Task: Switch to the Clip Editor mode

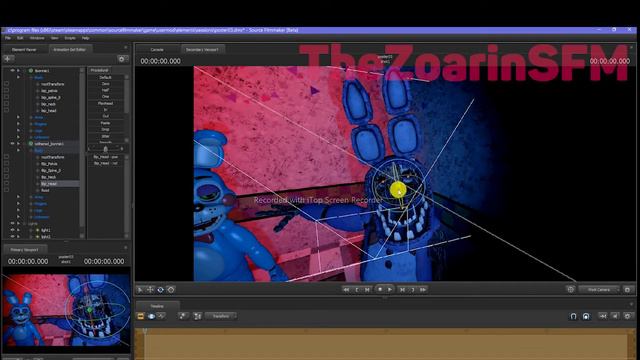Action: [140, 316]
